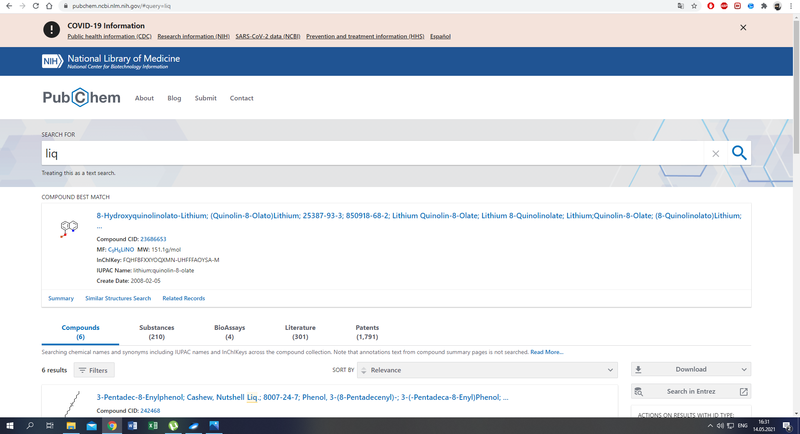Select the Patents results tab
800x434 pixels.
(x=367, y=331)
